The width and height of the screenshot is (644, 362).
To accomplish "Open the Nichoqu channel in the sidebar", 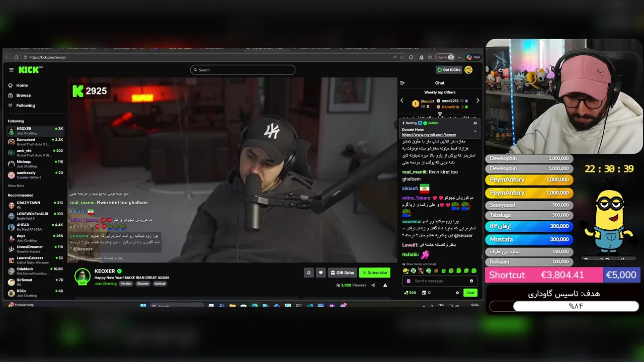I will (35, 164).
